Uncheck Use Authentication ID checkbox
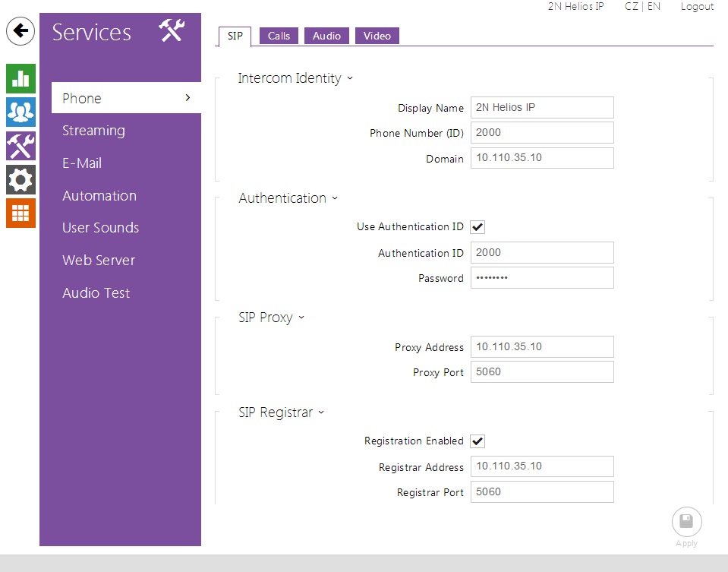728x572 pixels. (477, 227)
